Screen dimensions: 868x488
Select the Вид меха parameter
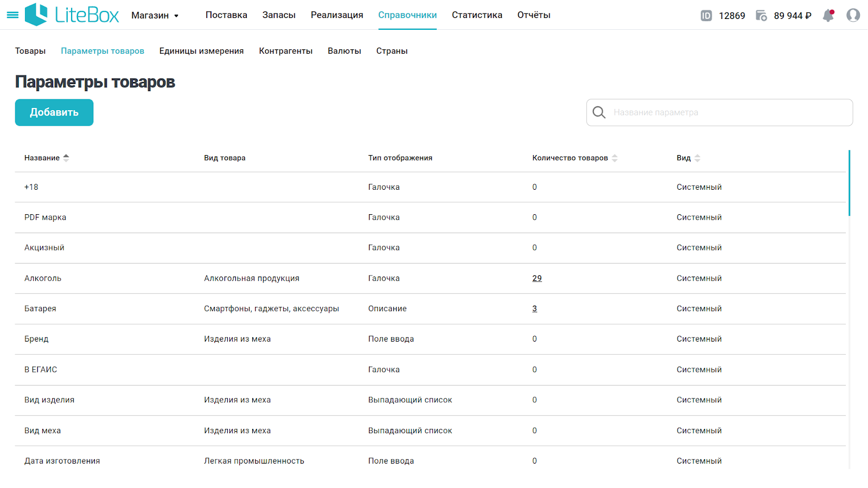42,431
